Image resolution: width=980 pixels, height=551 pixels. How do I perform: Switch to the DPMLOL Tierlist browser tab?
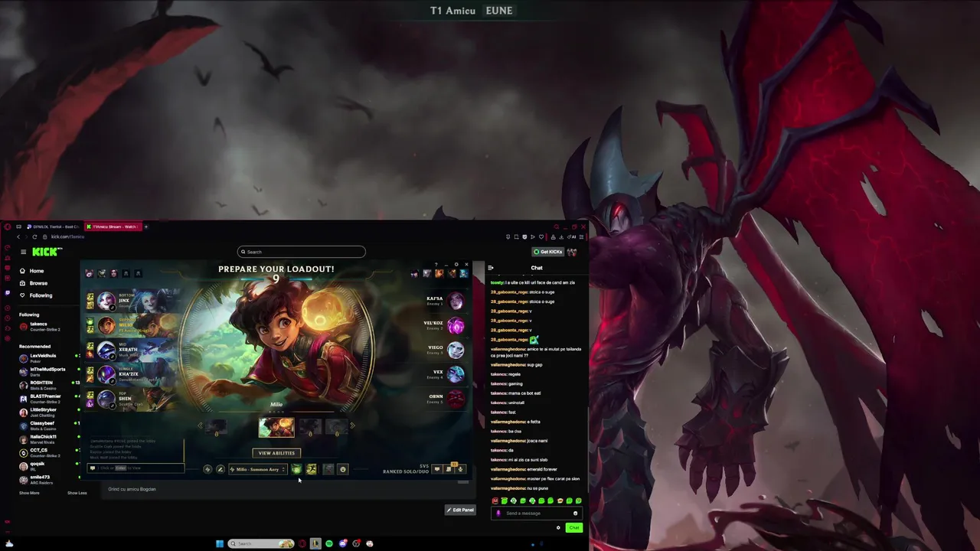click(x=53, y=227)
